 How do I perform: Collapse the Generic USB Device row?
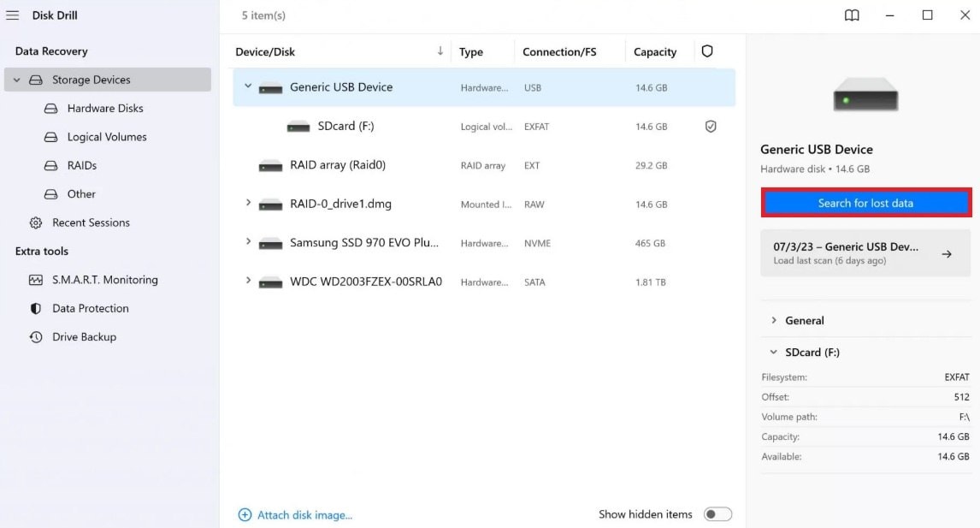pyautogui.click(x=248, y=86)
